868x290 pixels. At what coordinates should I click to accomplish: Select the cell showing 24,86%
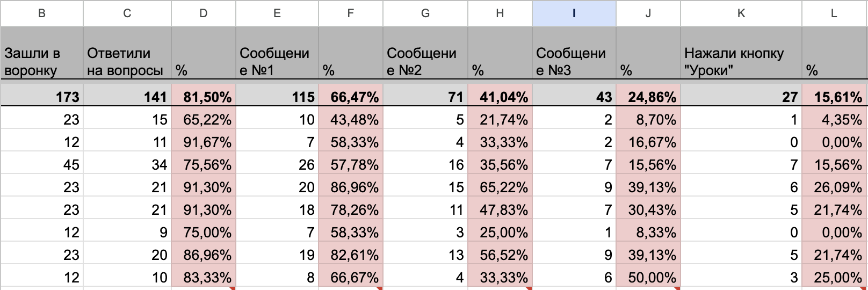[x=648, y=97]
